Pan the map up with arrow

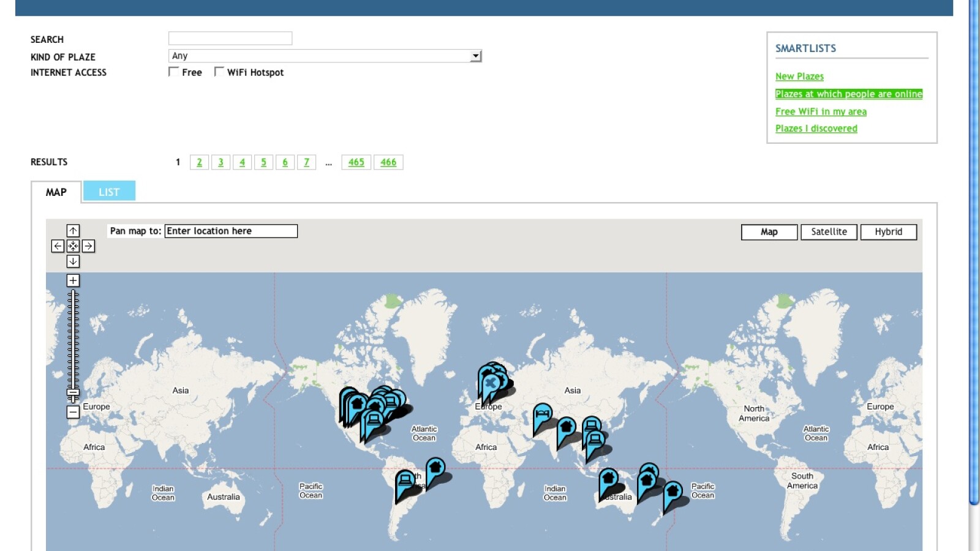tap(73, 231)
